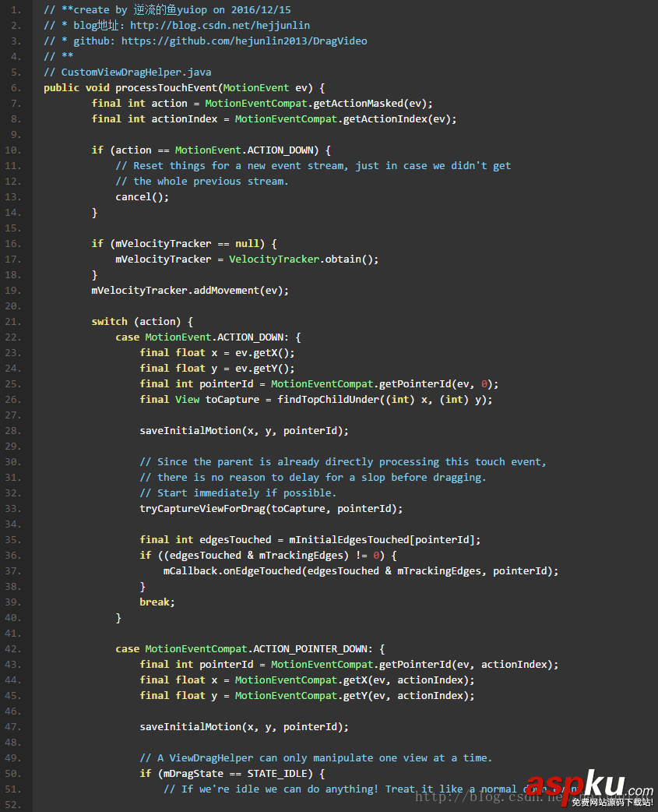Click the CustomViewDragHelper.java comment line
The image size is (658, 812).
pos(128,72)
